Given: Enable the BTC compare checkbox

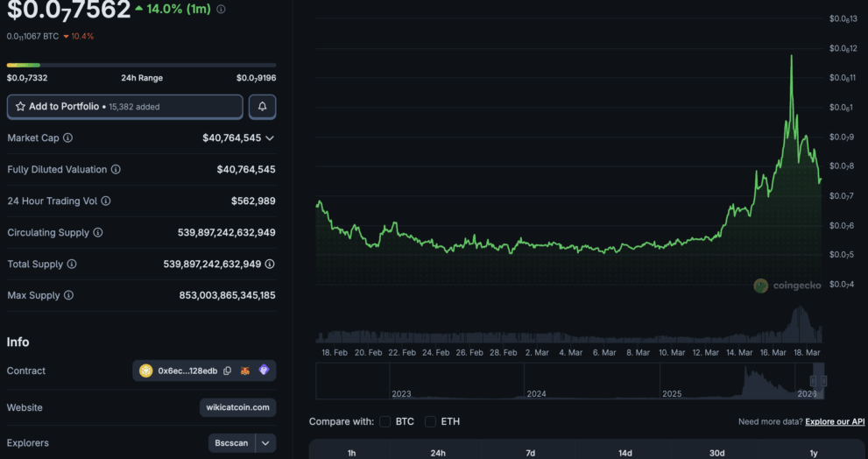Looking at the screenshot, I should point(385,421).
